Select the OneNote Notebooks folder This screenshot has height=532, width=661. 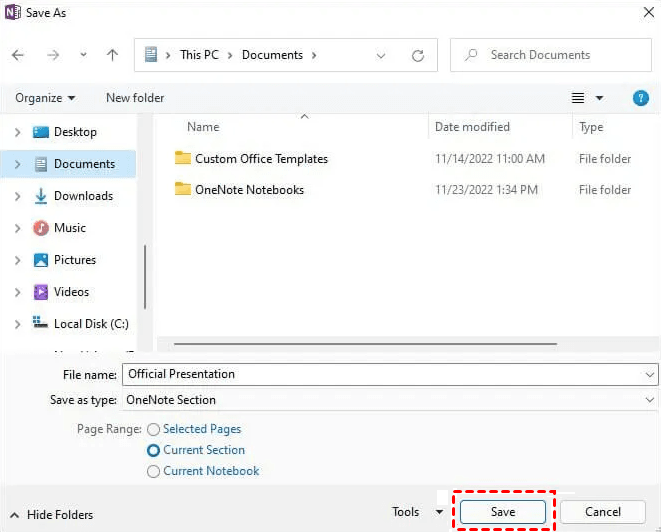pyautogui.click(x=249, y=190)
